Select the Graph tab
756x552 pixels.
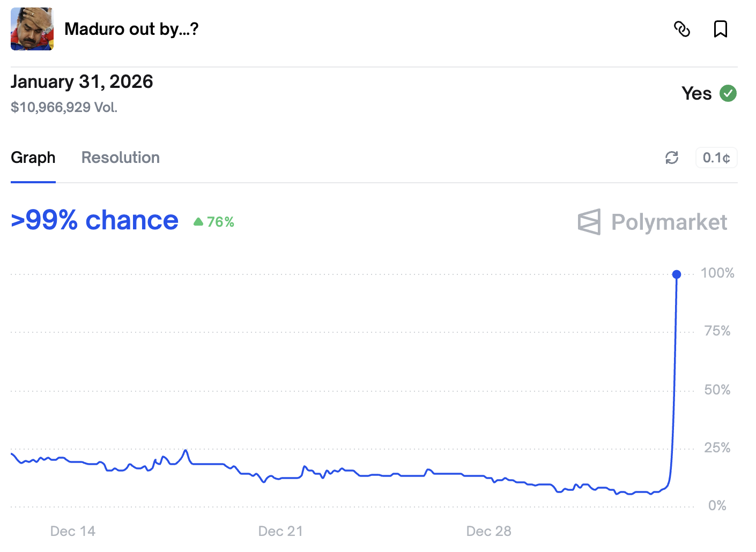coord(33,158)
